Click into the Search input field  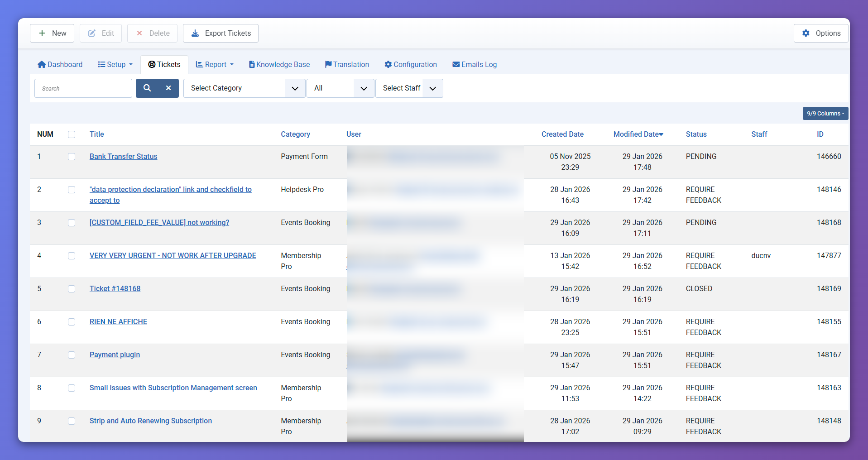(x=83, y=88)
